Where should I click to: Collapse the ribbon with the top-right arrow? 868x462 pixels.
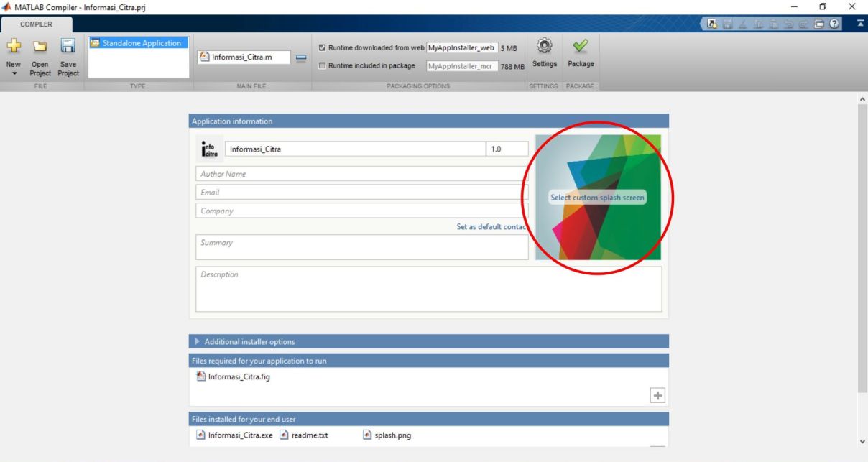pyautogui.click(x=860, y=24)
